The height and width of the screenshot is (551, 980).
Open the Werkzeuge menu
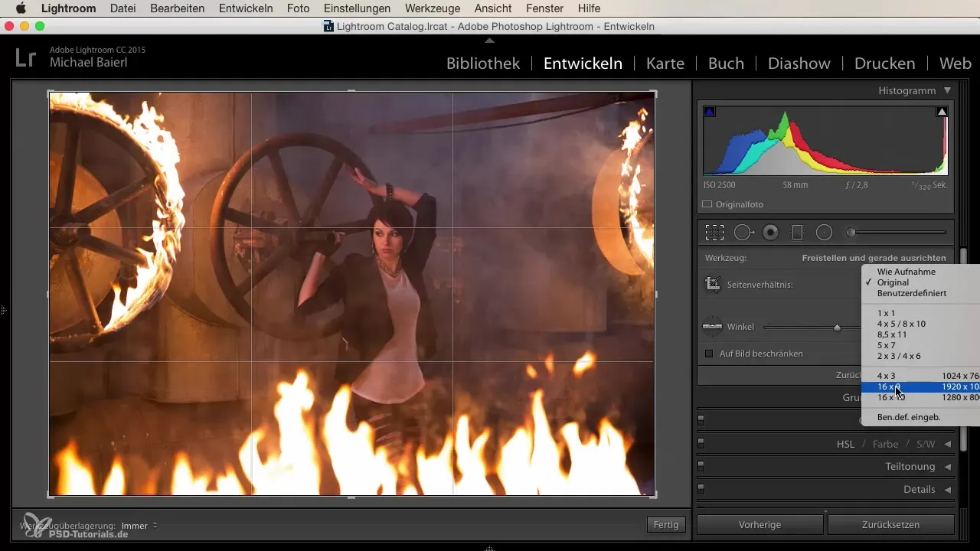[433, 8]
